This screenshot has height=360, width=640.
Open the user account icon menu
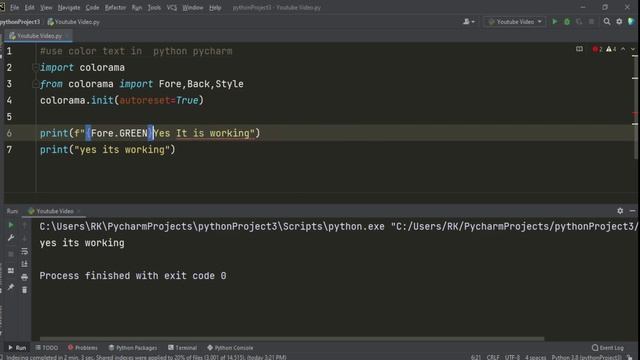click(469, 22)
